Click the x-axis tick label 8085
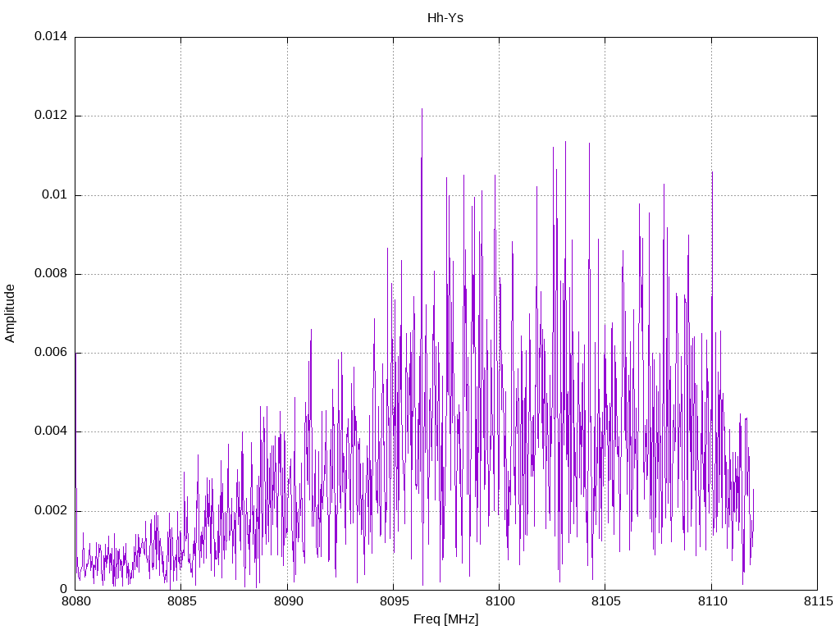 tap(181, 601)
